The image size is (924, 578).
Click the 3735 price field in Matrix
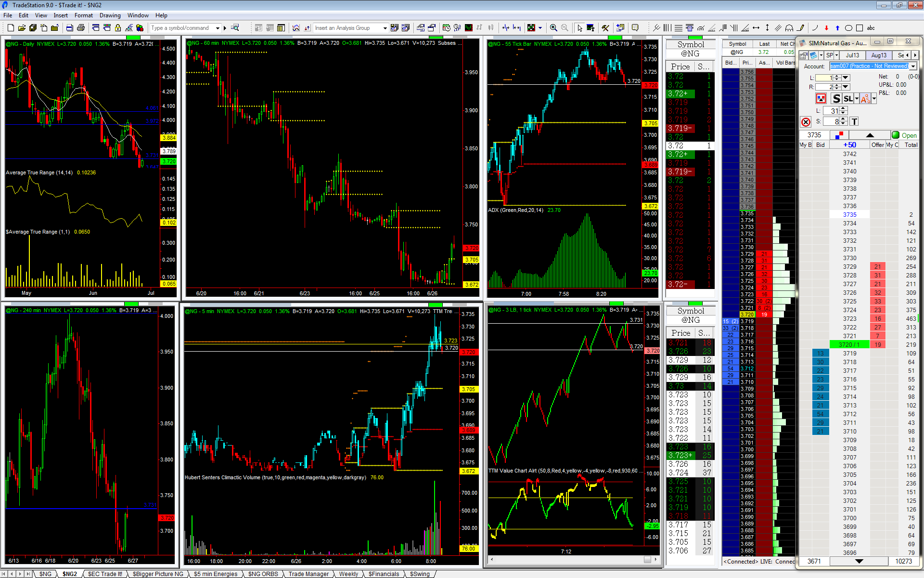[x=814, y=135]
